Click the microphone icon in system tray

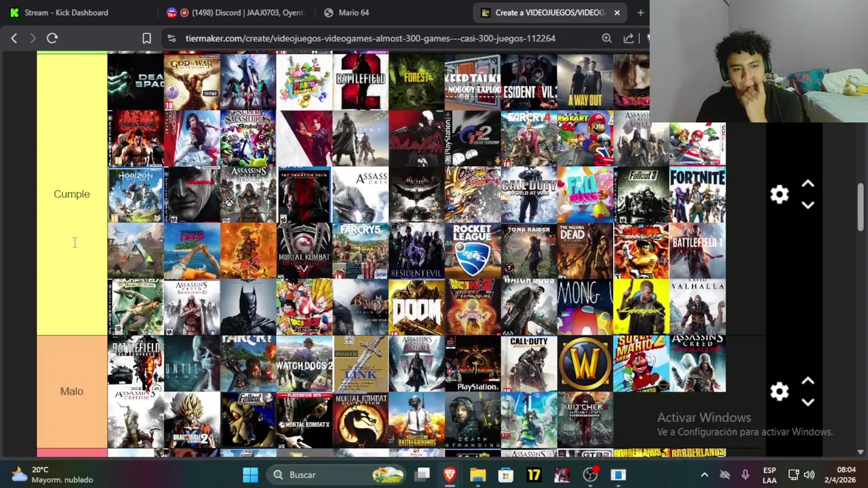745,475
